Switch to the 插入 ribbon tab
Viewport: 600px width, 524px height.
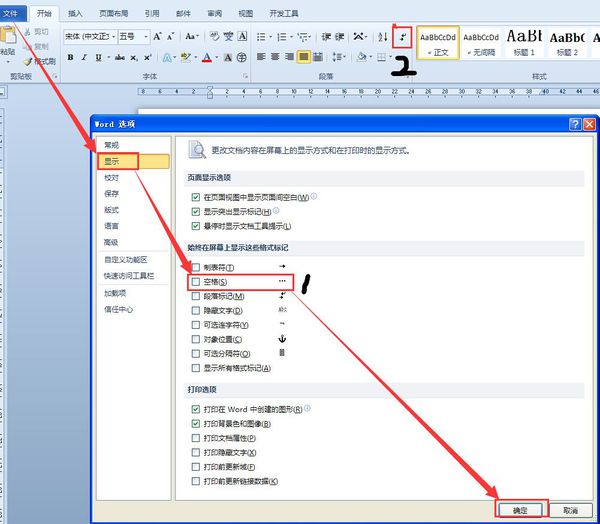(x=75, y=13)
